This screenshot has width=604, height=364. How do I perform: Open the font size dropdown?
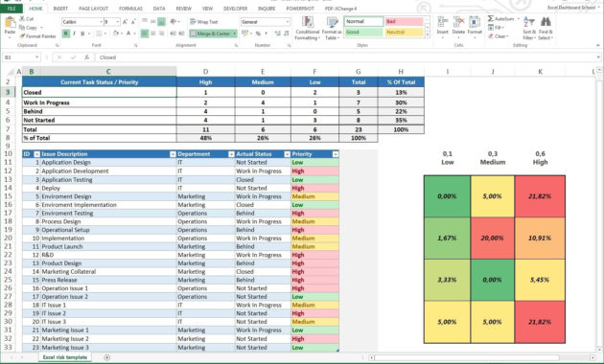tap(117, 22)
